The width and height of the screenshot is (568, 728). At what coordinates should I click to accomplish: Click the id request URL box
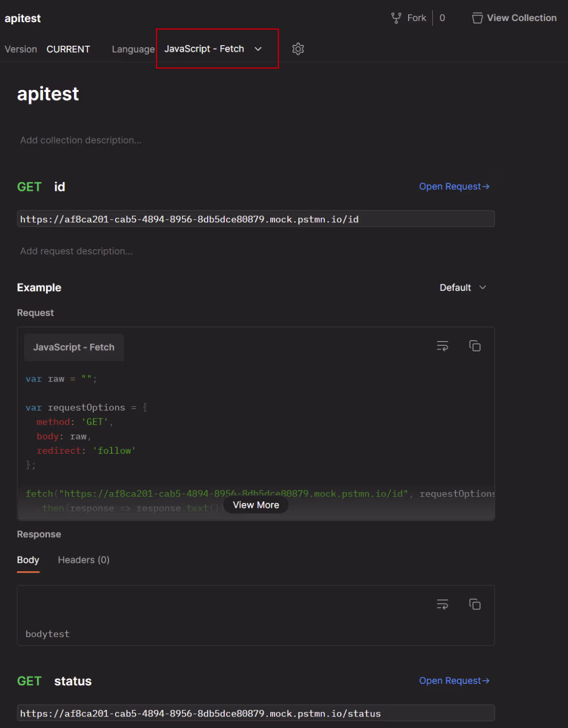coord(256,219)
